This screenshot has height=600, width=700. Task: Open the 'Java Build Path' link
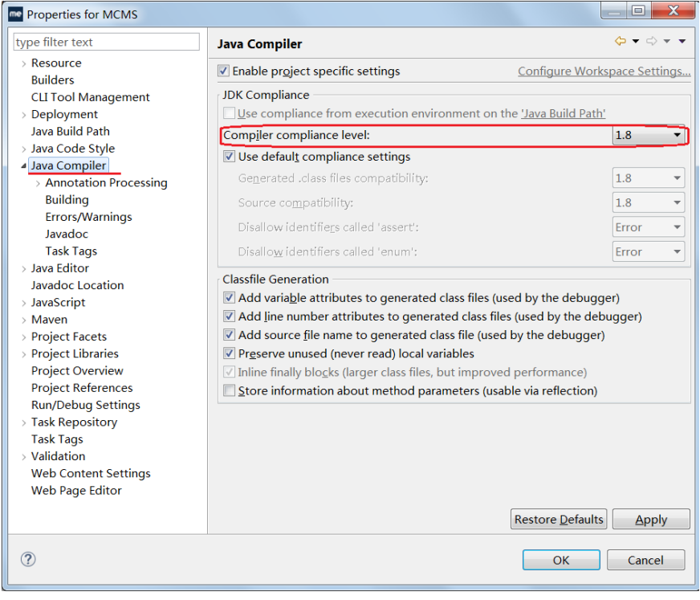click(563, 113)
